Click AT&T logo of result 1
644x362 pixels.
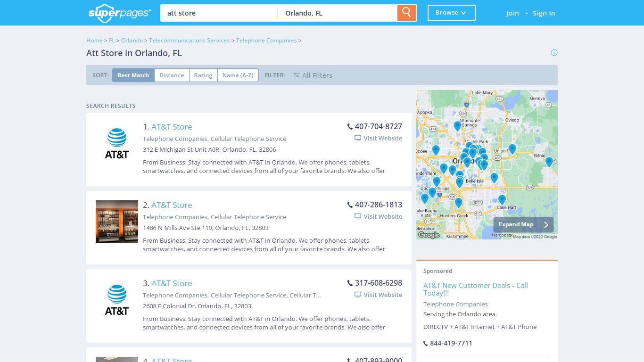pos(117,143)
